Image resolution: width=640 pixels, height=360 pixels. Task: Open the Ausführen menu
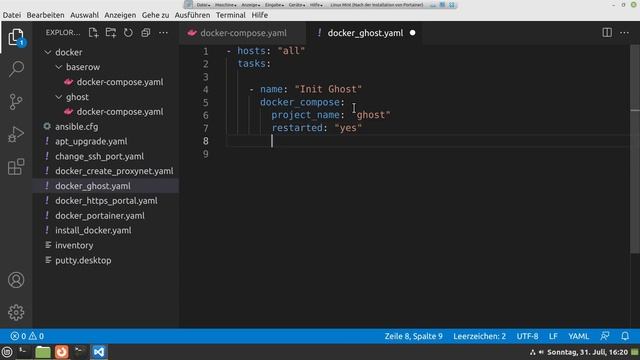(192, 15)
